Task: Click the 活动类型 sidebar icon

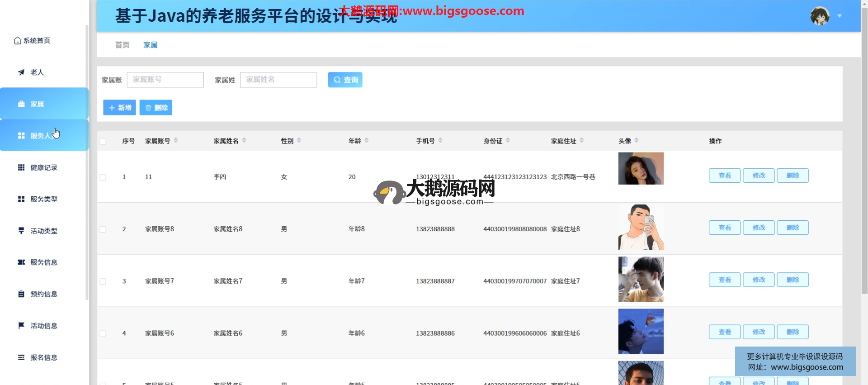Action: [21, 231]
